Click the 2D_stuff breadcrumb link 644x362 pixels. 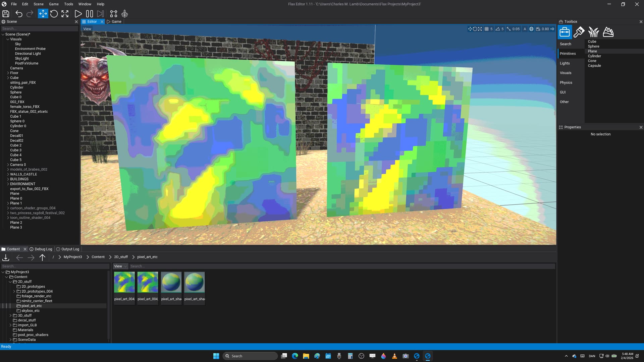click(121, 257)
